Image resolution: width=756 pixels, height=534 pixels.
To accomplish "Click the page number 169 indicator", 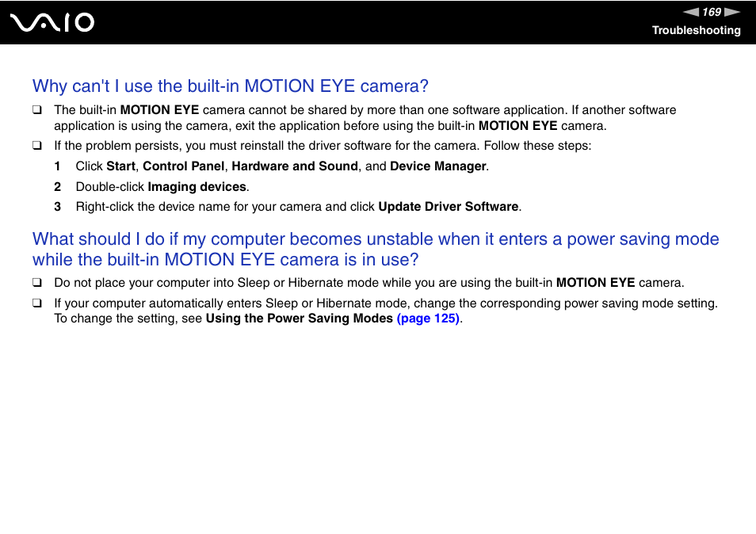I will (710, 12).
